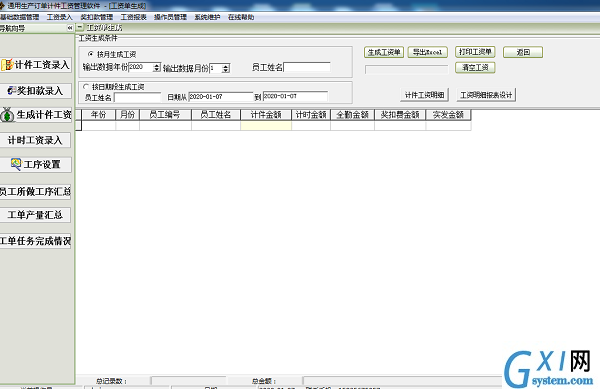Open 工序设置 in the sidebar

(36, 164)
